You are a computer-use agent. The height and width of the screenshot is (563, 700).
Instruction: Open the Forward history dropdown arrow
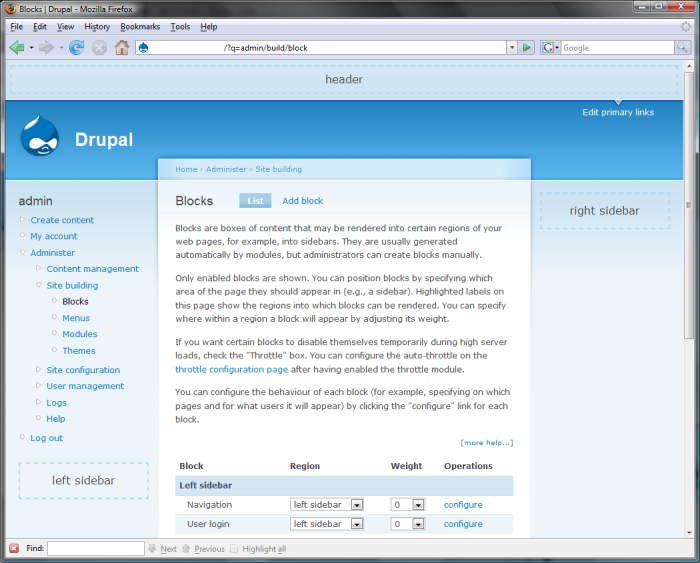(61, 48)
